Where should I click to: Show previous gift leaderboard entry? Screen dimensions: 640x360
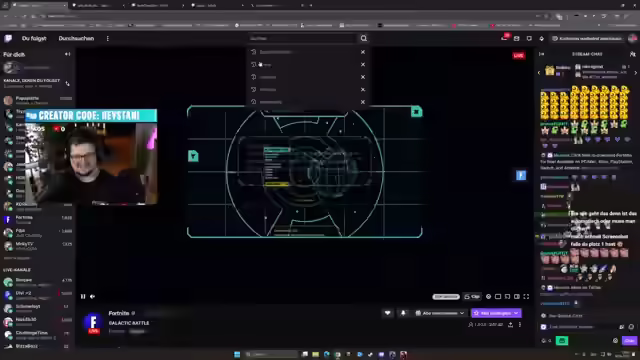(x=539, y=73)
